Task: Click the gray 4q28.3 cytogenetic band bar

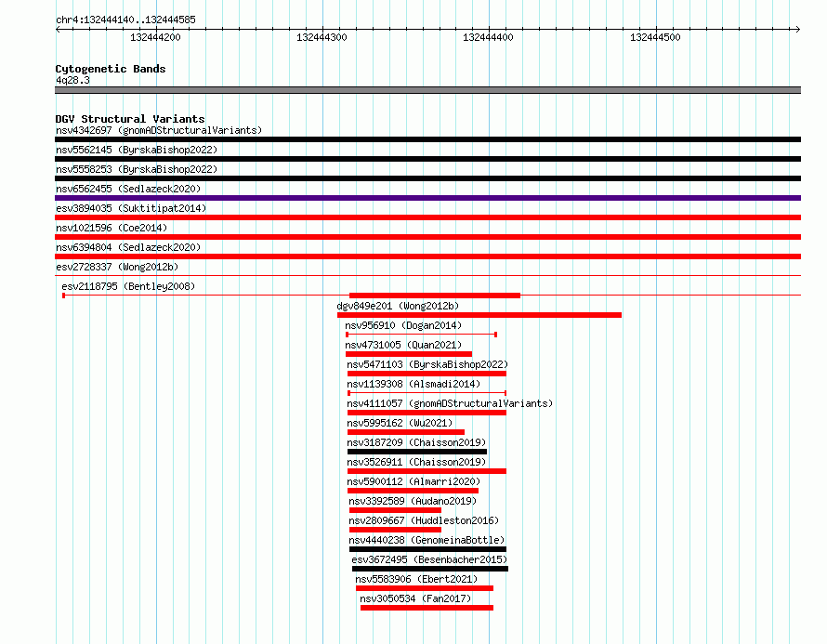Action: pyautogui.click(x=427, y=90)
